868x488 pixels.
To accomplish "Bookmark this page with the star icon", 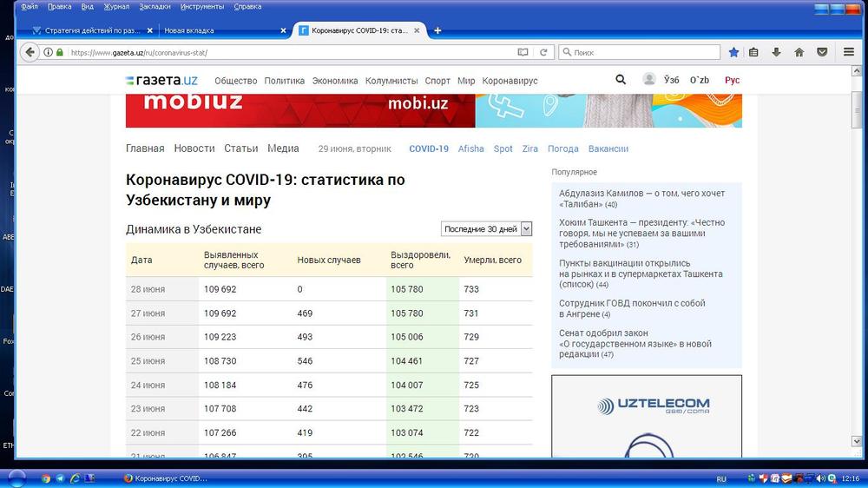I will pos(733,52).
